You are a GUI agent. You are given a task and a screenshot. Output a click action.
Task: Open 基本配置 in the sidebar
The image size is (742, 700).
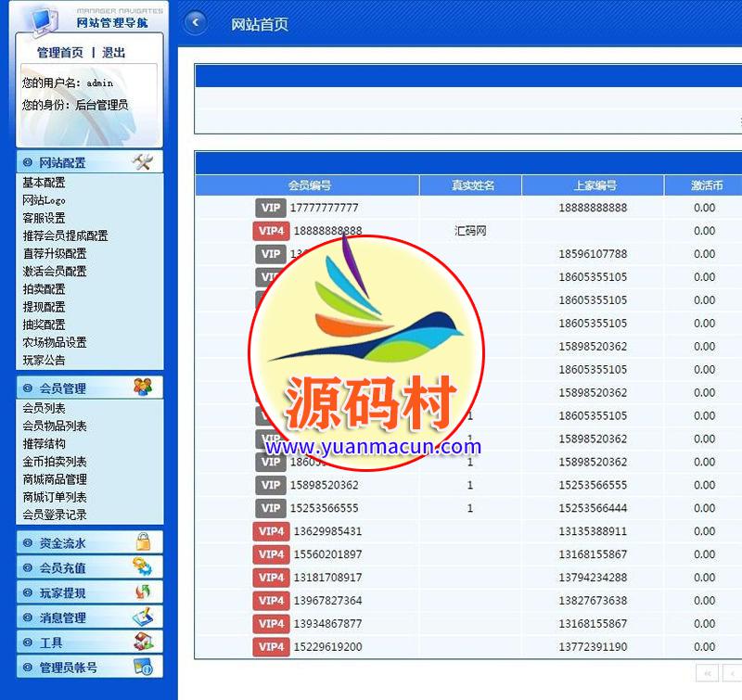[44, 183]
